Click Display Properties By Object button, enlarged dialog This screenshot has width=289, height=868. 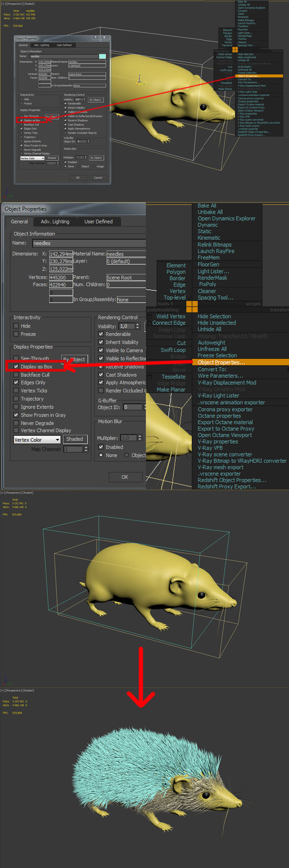point(74,359)
